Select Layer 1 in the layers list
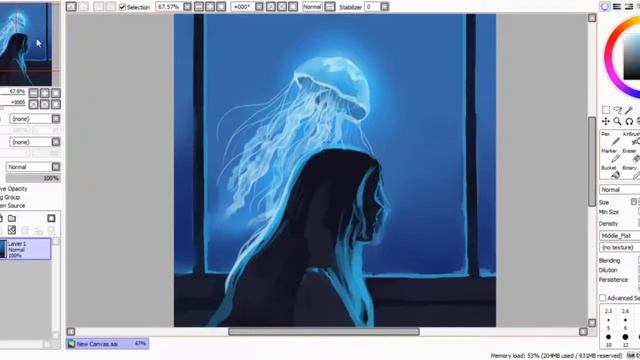 [x=25, y=249]
